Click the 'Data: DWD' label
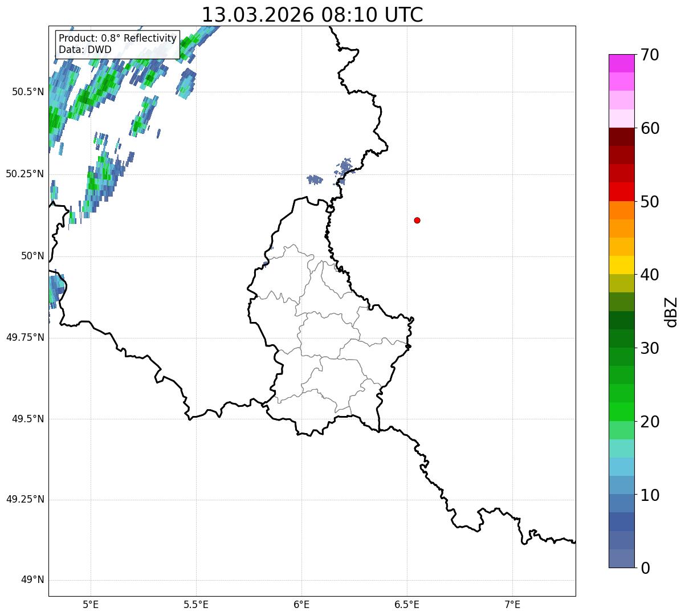This screenshot has height=616, width=685. tap(85, 50)
